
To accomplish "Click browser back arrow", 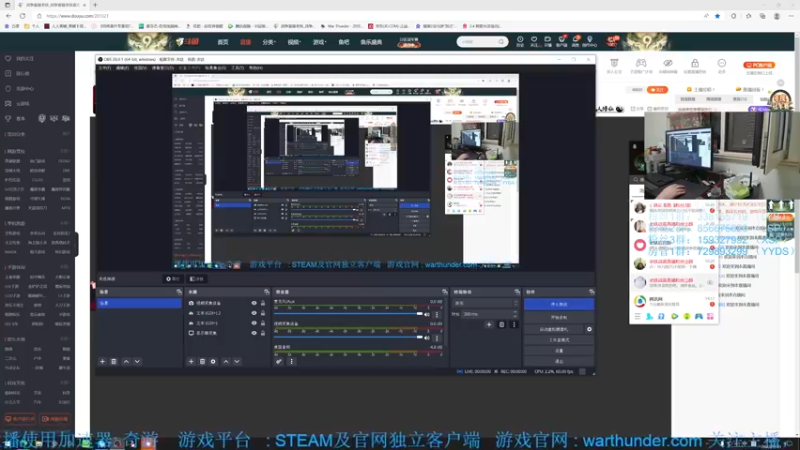I will 9,16.
